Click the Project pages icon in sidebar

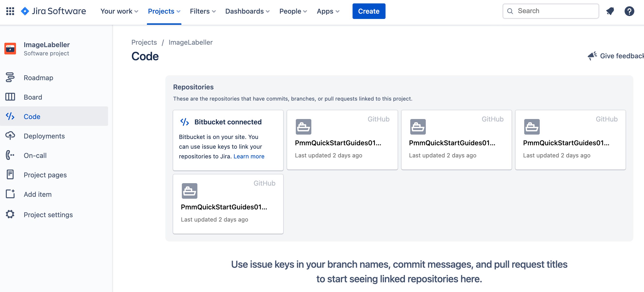coord(10,175)
